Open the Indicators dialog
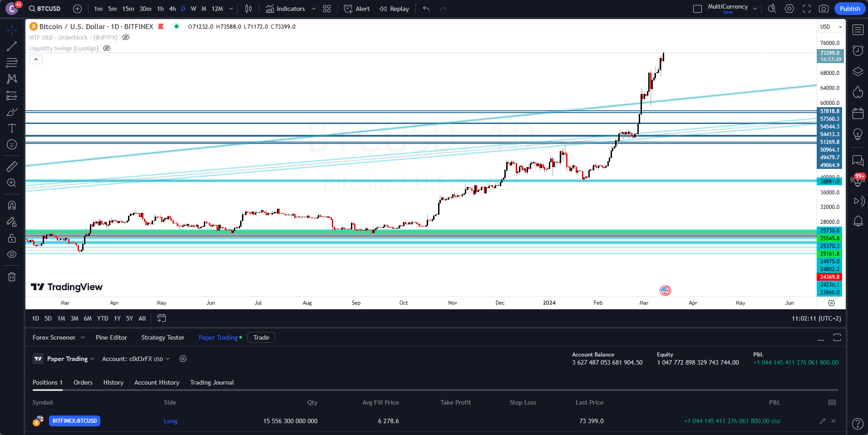Screen dimensions: 868x435 (x=286, y=9)
